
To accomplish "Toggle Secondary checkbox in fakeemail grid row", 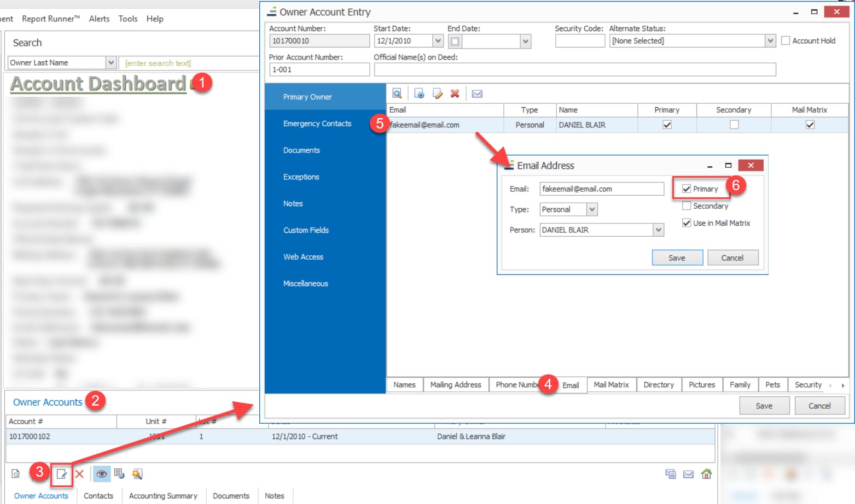I will [x=734, y=125].
